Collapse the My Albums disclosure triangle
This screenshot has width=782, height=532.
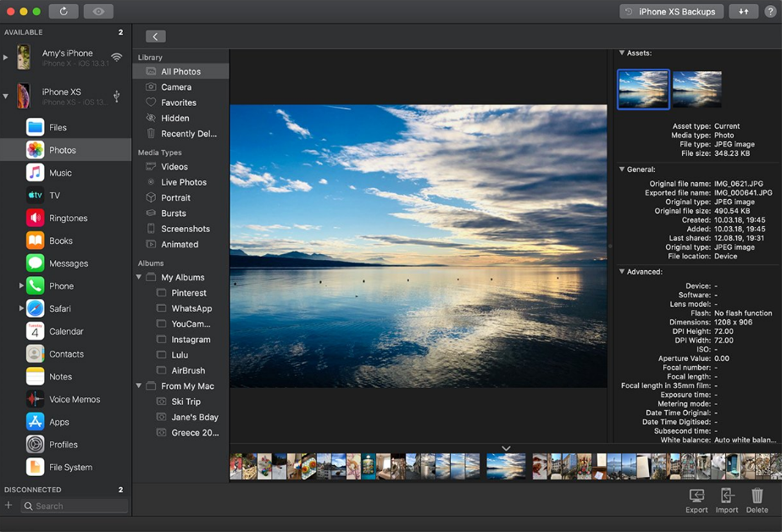(x=139, y=277)
